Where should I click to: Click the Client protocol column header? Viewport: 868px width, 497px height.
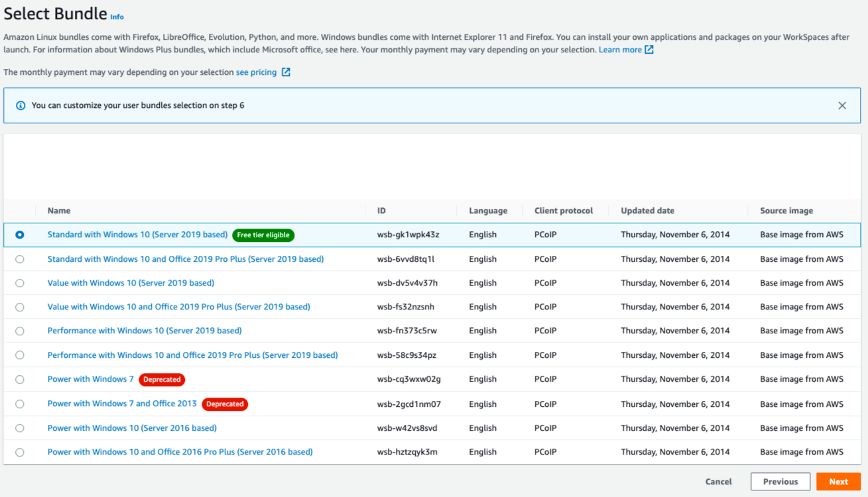pyautogui.click(x=564, y=211)
